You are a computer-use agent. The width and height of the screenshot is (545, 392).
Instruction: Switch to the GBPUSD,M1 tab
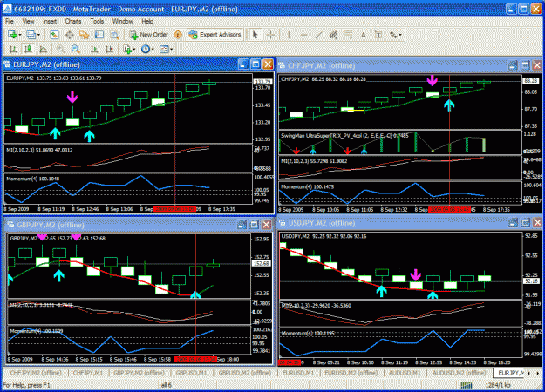click(x=191, y=373)
